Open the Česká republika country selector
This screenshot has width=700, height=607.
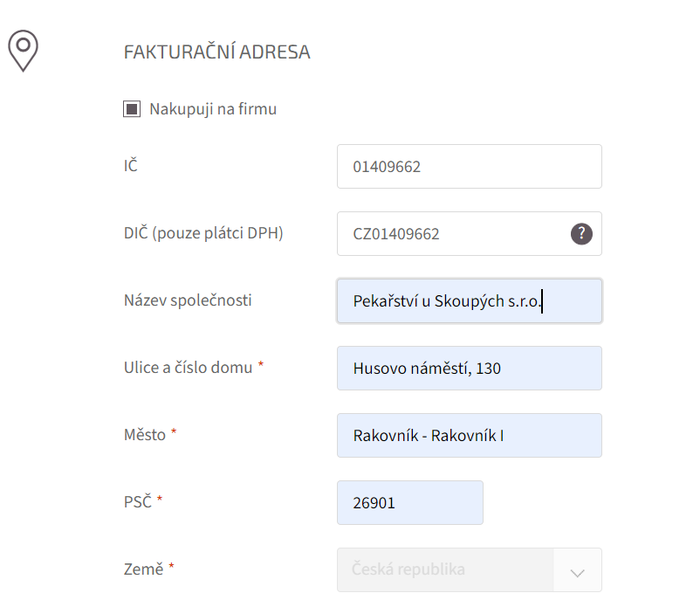470,570
